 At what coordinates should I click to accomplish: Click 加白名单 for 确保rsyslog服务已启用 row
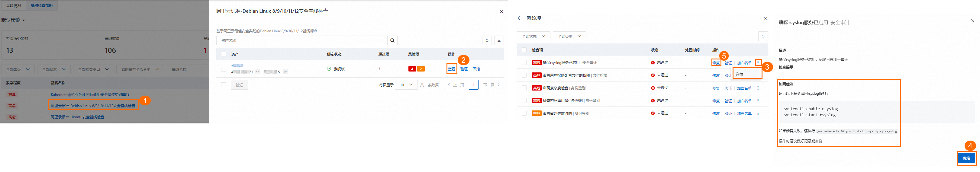[x=744, y=63]
